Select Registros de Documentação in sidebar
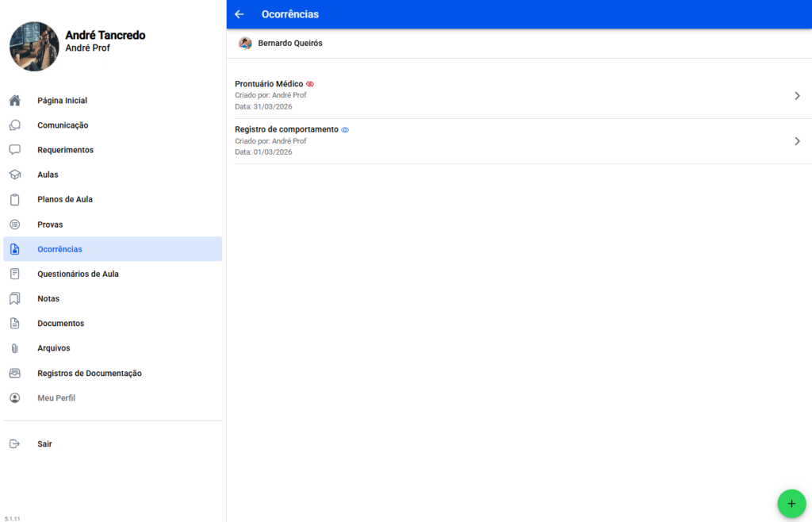812x522 pixels. 89,373
